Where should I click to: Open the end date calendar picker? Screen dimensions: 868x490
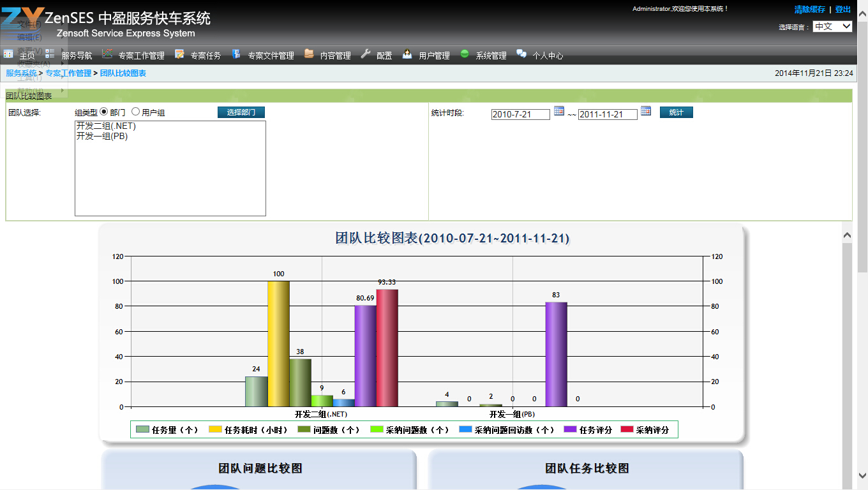[646, 111]
